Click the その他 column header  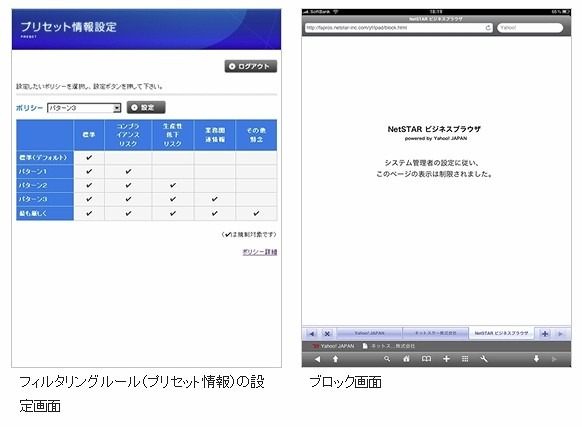[x=256, y=135]
